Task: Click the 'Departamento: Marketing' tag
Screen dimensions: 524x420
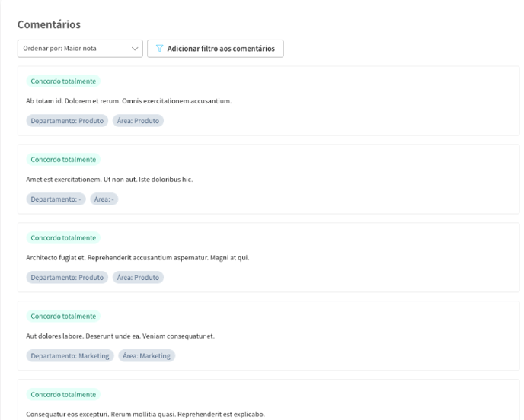Action: click(x=70, y=355)
